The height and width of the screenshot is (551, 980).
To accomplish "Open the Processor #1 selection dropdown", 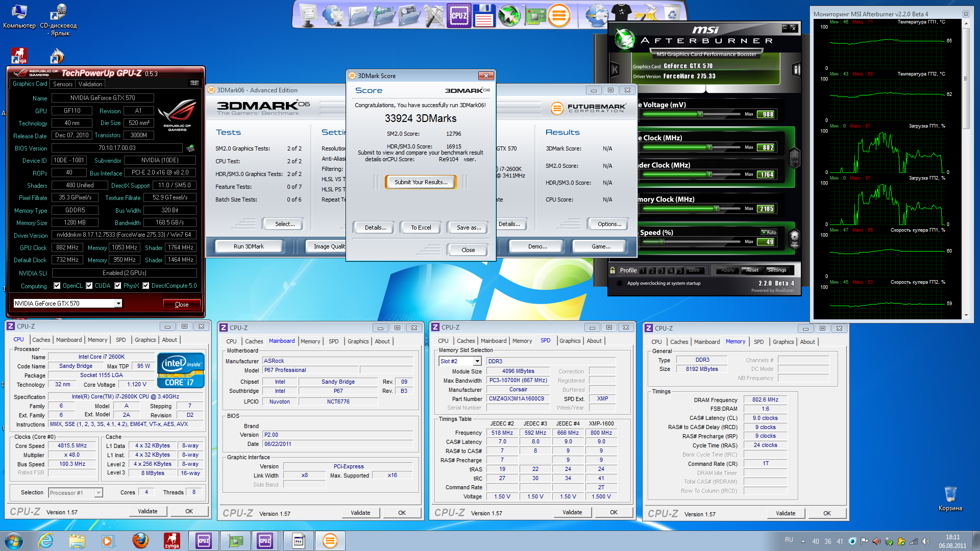I will (99, 493).
